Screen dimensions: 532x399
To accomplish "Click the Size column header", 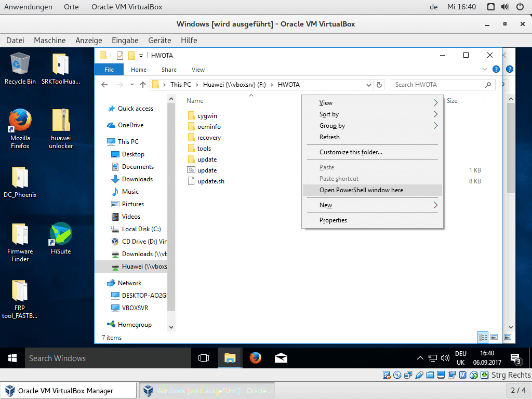I will pos(452,101).
